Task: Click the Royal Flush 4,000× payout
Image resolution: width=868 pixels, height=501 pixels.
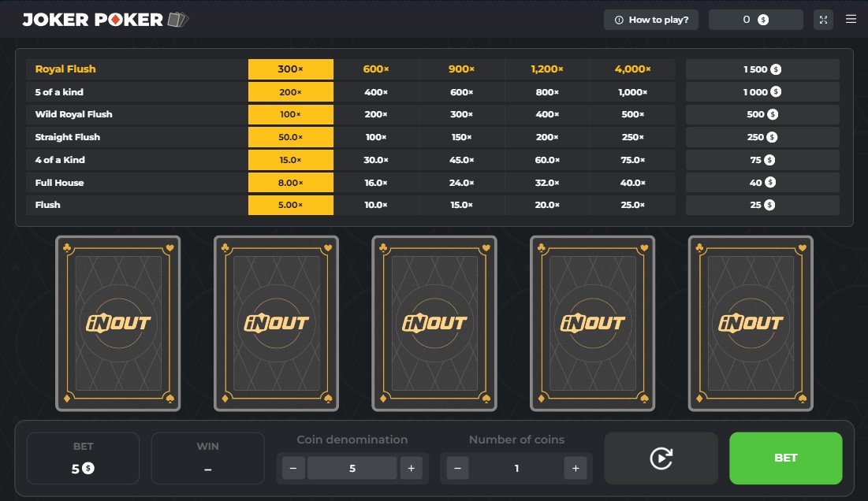Action: 632,69
